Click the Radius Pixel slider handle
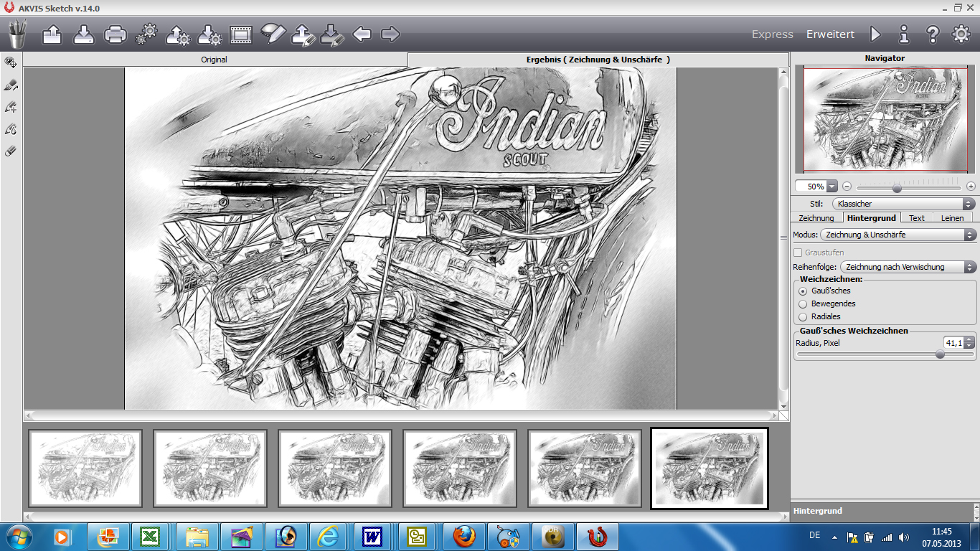Viewport: 980px width, 551px height. (x=940, y=354)
